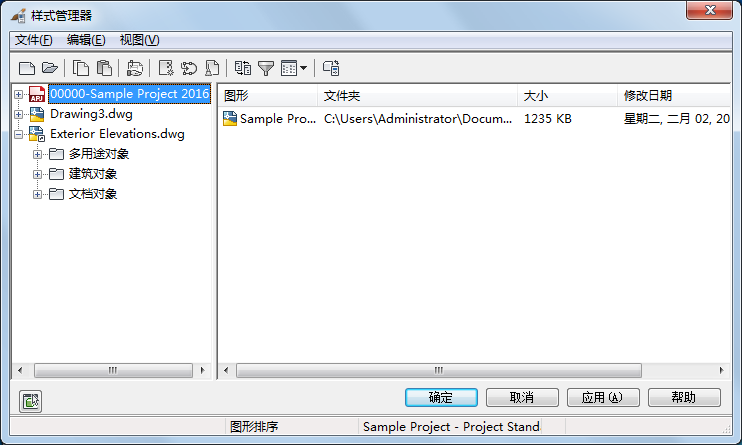Open the view mode dropdown arrow

303,68
